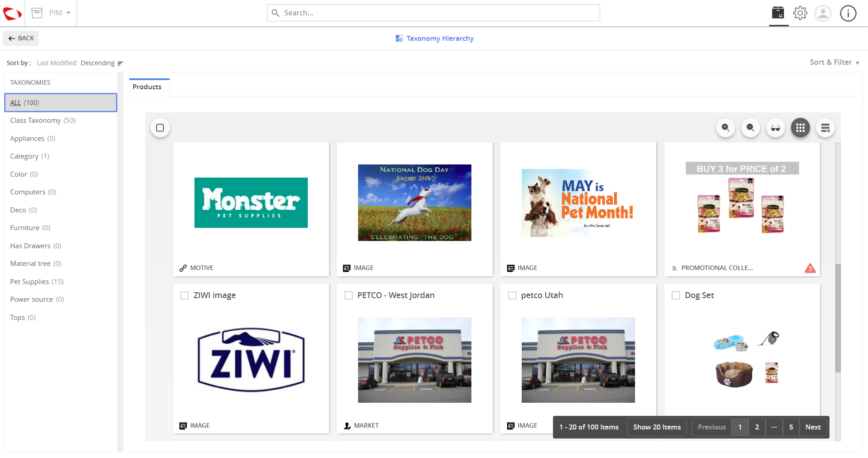
Task: Click the product grid vertical scrollbar
Action: (838, 318)
